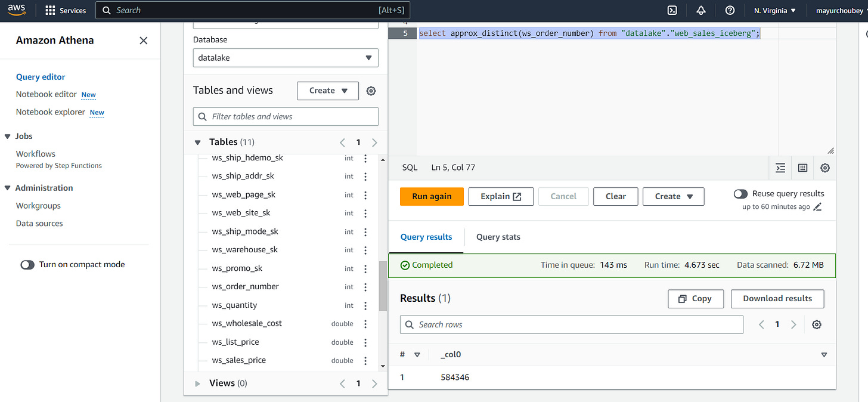The height and width of the screenshot is (402, 868).
Task: Click the format query icon
Action: point(780,168)
